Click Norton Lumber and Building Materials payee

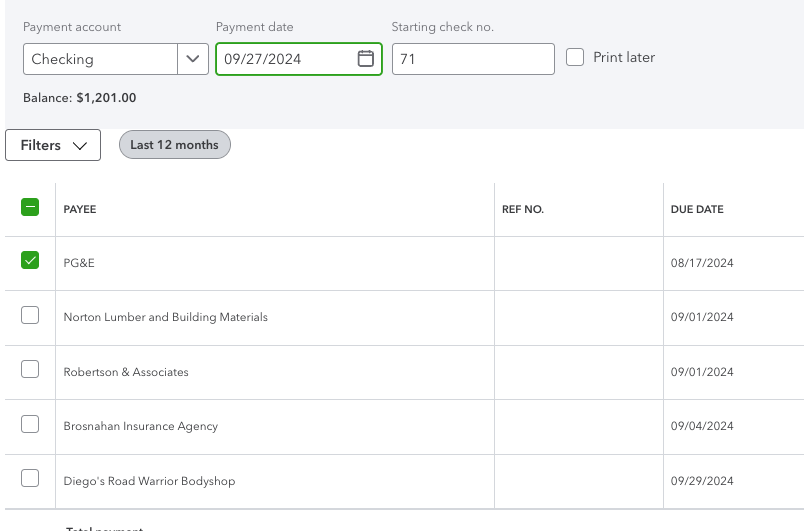[x=166, y=317]
